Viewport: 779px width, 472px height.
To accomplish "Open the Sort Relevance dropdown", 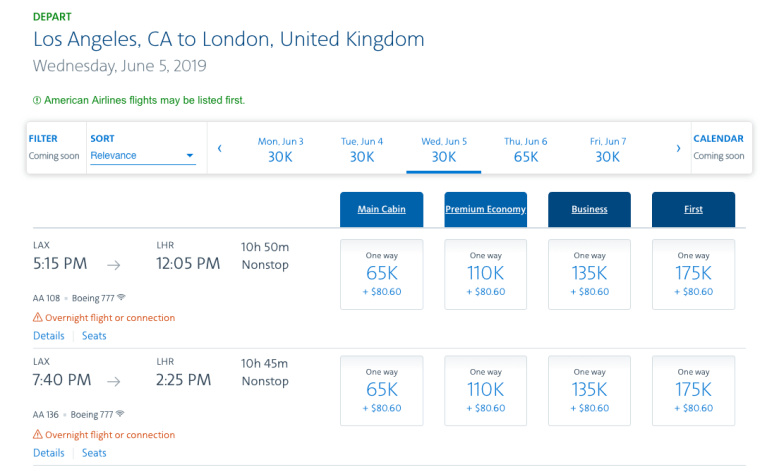I will [142, 156].
